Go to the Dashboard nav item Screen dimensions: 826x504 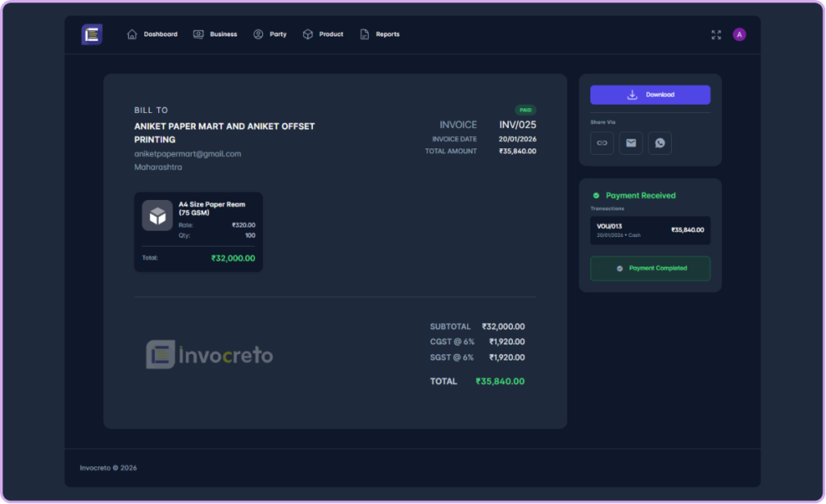click(152, 35)
